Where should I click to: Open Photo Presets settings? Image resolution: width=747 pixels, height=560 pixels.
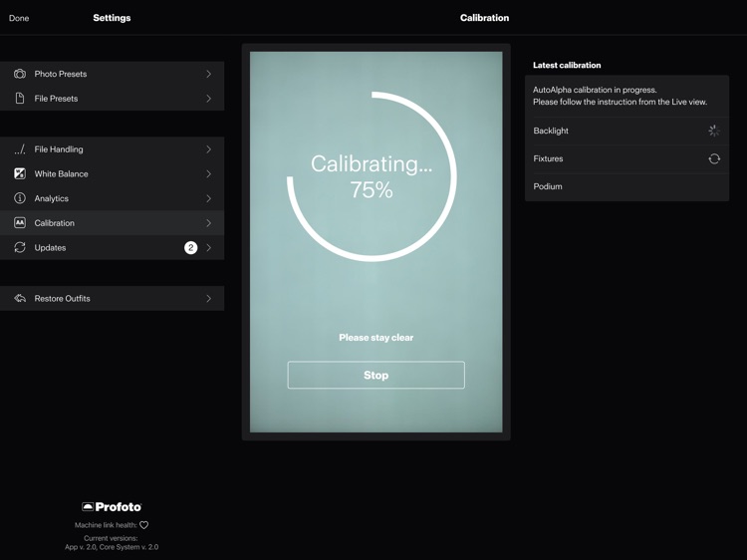pyautogui.click(x=112, y=74)
